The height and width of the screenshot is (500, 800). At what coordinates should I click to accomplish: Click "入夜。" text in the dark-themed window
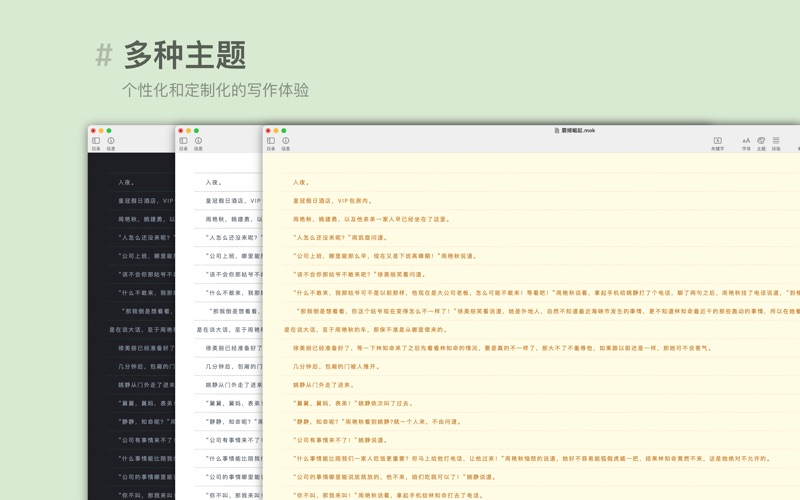pyautogui.click(x=126, y=182)
